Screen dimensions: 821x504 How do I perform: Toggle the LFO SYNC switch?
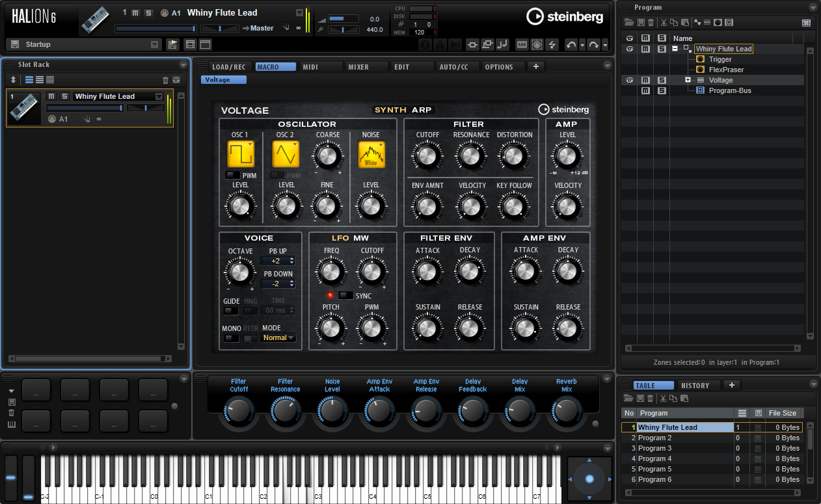tap(345, 296)
